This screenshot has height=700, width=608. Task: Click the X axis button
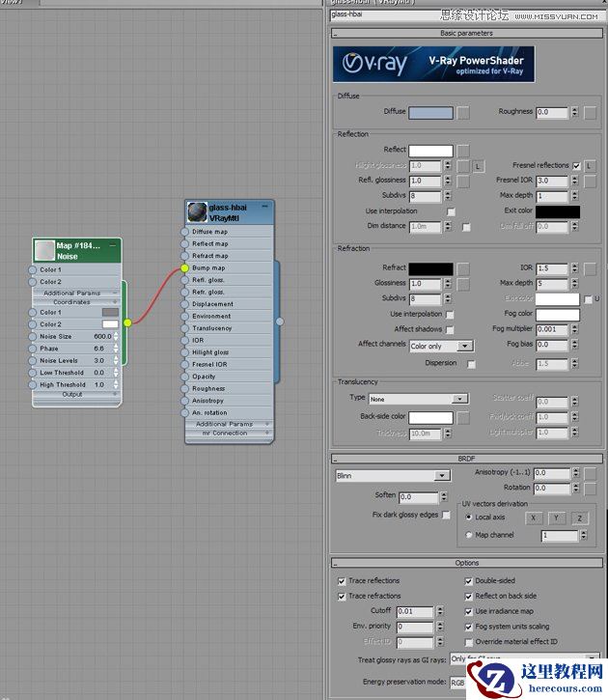pyautogui.click(x=533, y=518)
